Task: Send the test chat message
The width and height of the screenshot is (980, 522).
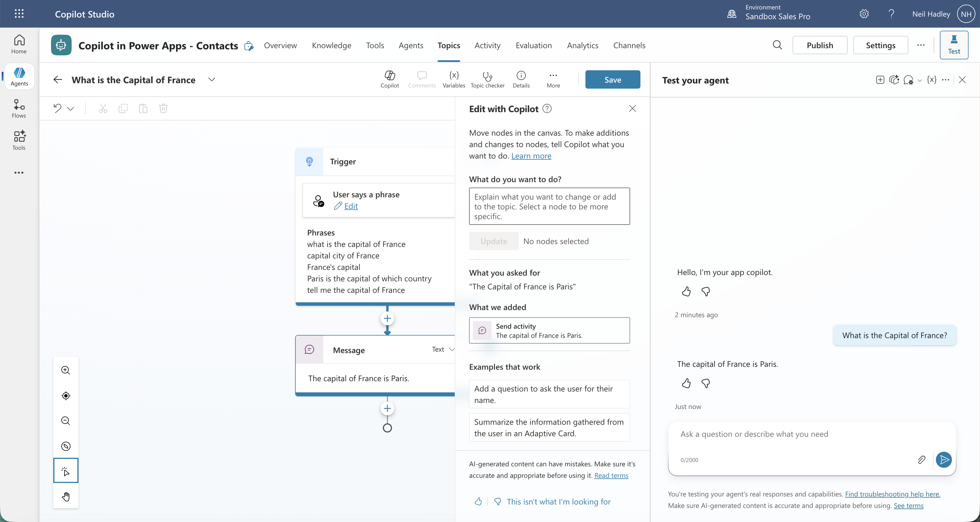Action: [944, 460]
